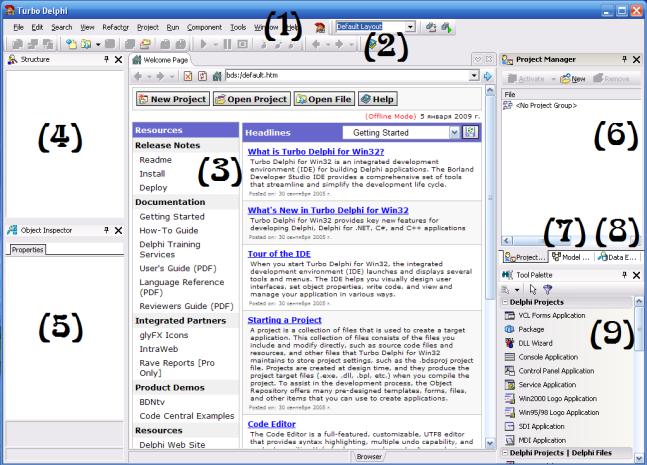Click the Pause toolbar icon
647x465 pixels.
227,44
